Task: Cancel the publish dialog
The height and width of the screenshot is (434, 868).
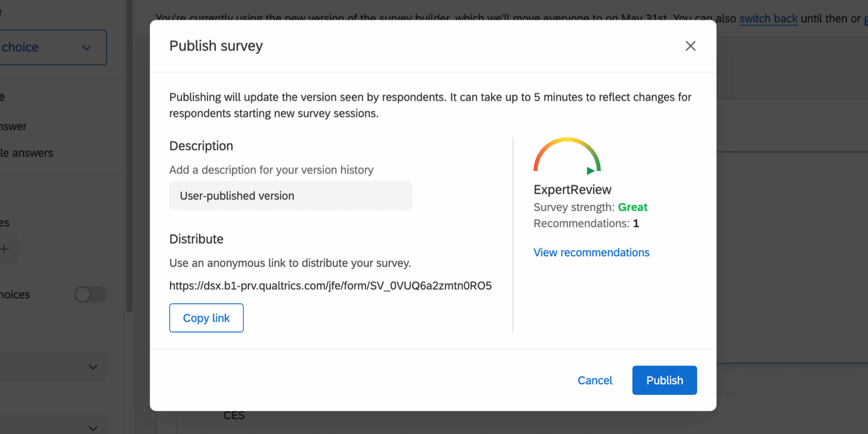Action: (595, 380)
